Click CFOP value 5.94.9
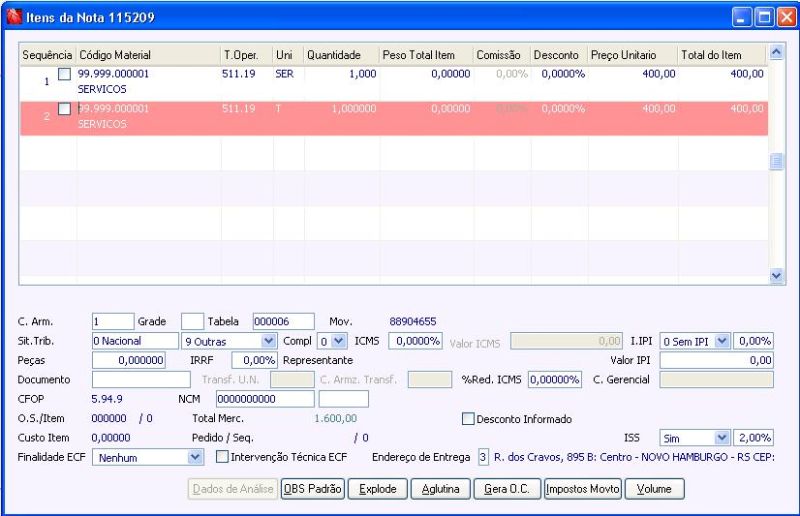Image resolution: width=800 pixels, height=516 pixels. (x=107, y=399)
